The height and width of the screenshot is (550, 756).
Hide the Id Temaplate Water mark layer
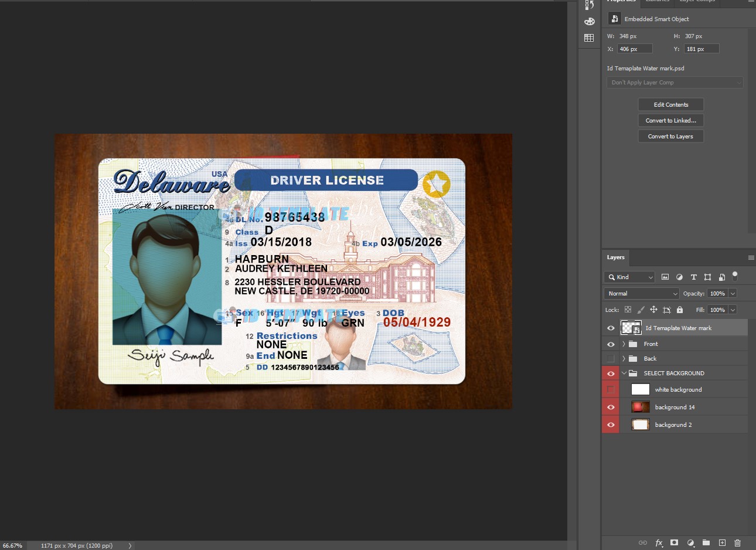tap(611, 328)
